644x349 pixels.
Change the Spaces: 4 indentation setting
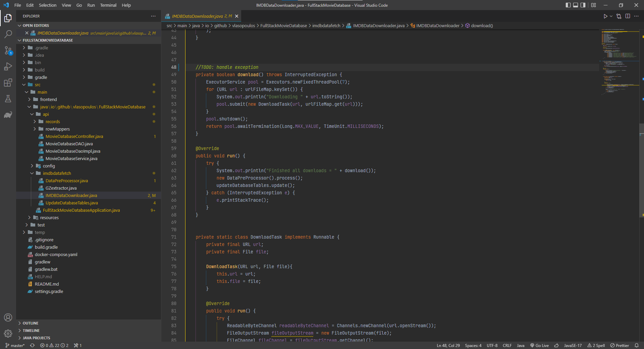pyautogui.click(x=473, y=345)
